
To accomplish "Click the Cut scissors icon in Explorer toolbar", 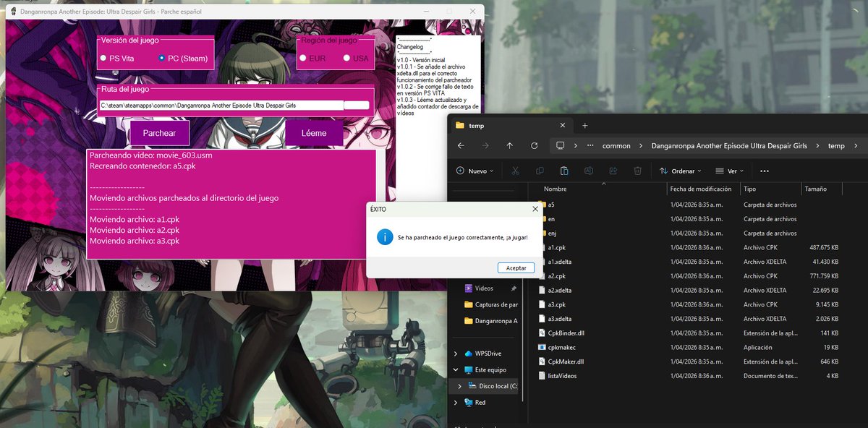I will tap(515, 171).
